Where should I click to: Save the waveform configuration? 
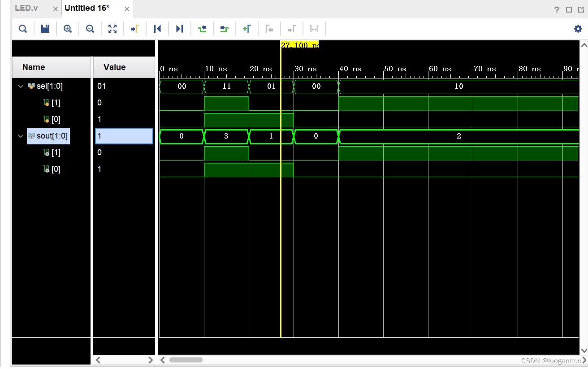click(45, 29)
